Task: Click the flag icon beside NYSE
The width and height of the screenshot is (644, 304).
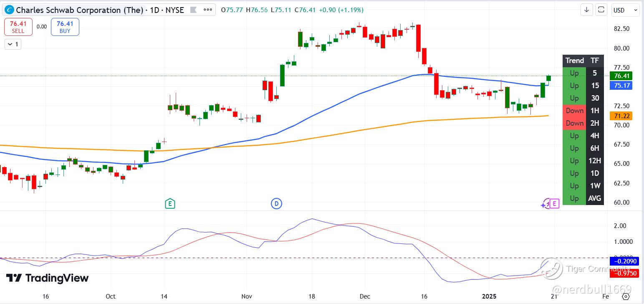Action: (x=193, y=10)
